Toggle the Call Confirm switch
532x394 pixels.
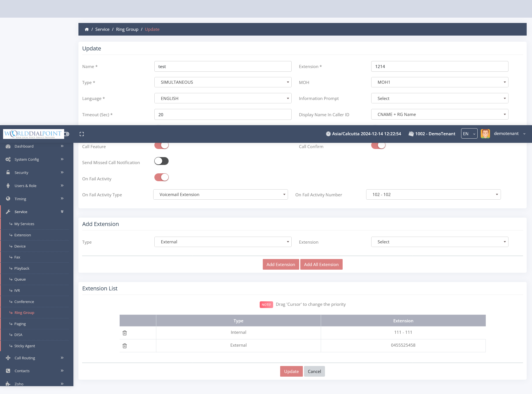(x=378, y=146)
